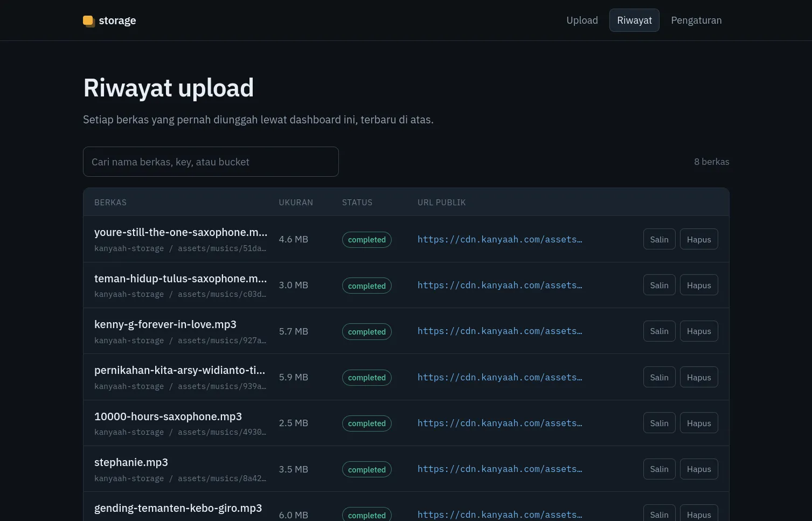Select file name kenny-g-forever-in-love.mp3

click(165, 324)
